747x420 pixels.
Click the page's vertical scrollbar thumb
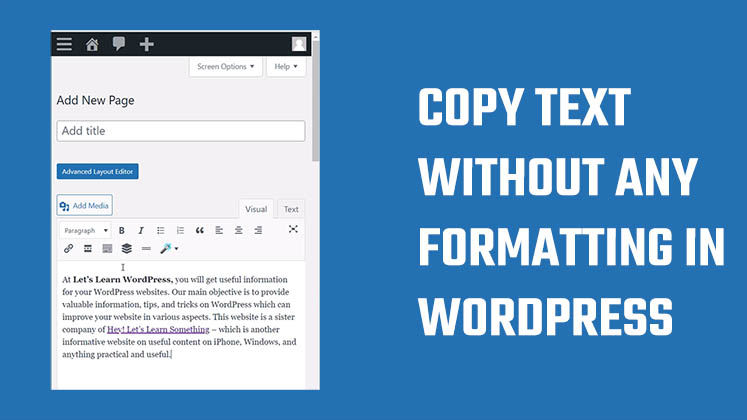[x=316, y=101]
